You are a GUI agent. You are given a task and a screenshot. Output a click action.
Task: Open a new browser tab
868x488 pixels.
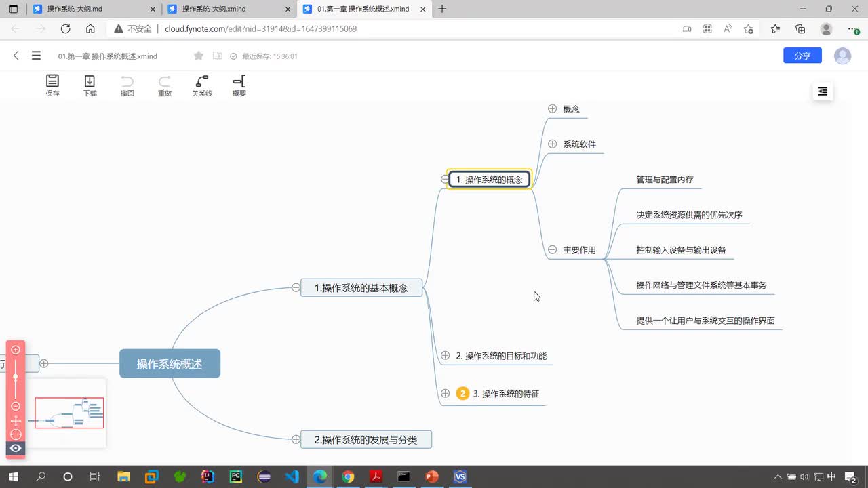(442, 9)
